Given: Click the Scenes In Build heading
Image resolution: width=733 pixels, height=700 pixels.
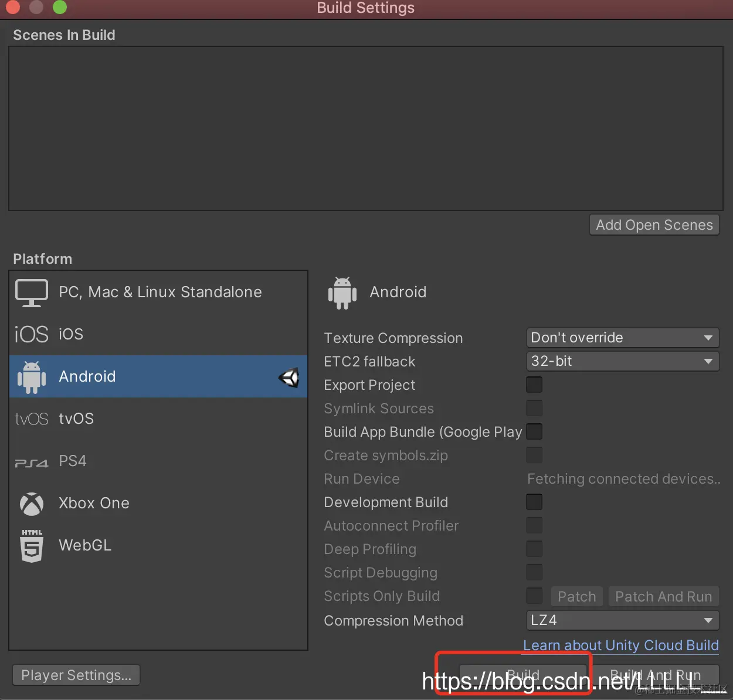Looking at the screenshot, I should [64, 35].
